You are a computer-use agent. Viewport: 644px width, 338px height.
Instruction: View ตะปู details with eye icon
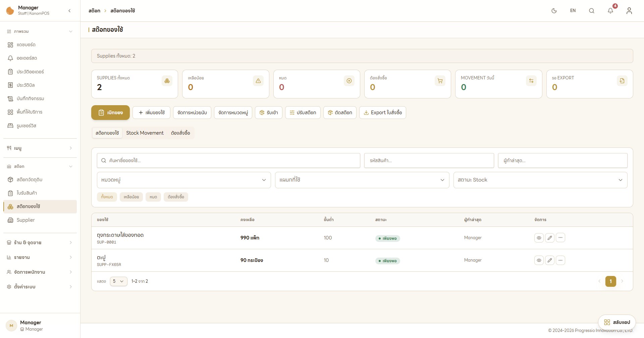pyautogui.click(x=539, y=260)
